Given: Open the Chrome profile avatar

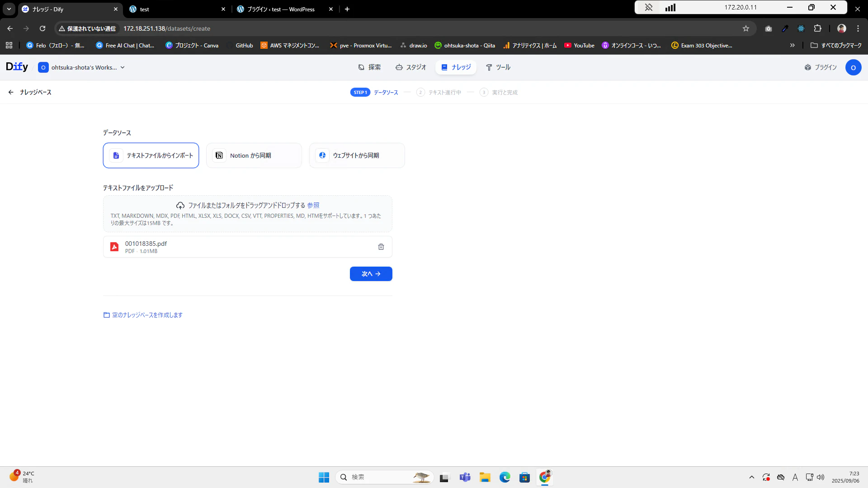Looking at the screenshot, I should (x=842, y=28).
